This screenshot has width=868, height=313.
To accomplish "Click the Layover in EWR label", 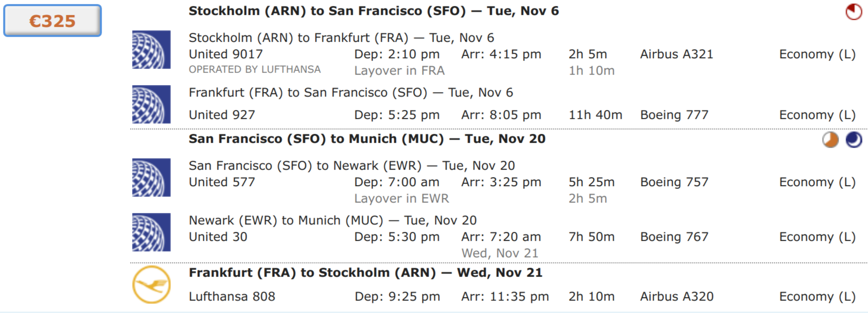I will click(x=401, y=199).
